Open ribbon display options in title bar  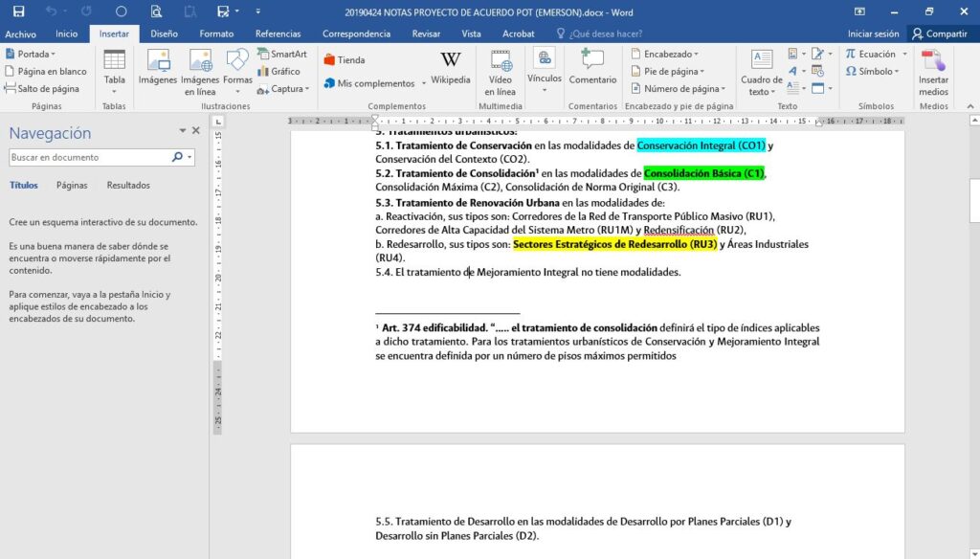[860, 11]
